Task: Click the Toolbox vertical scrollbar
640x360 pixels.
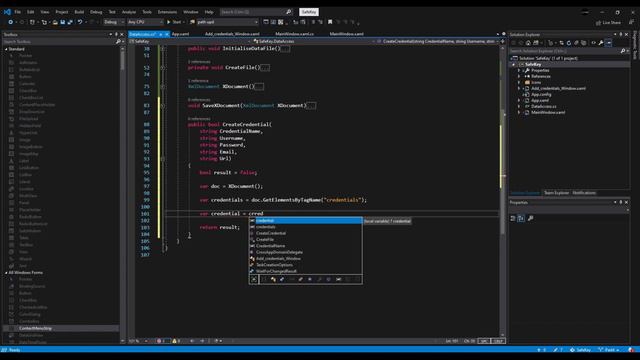Action: tap(122, 194)
